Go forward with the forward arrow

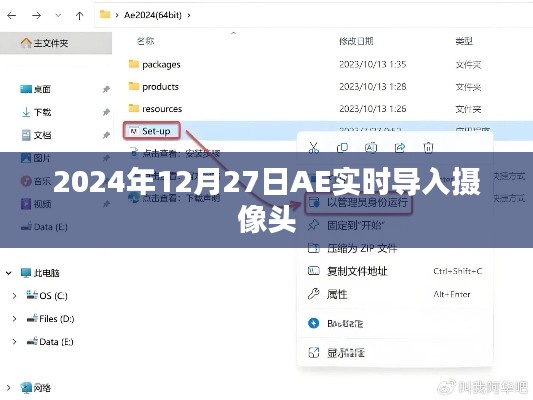[x=36, y=15]
